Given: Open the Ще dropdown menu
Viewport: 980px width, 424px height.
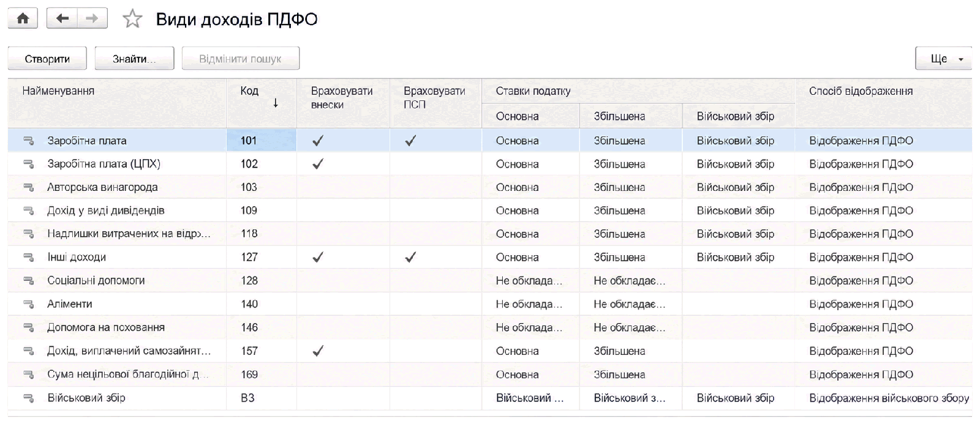Looking at the screenshot, I should click(x=943, y=59).
